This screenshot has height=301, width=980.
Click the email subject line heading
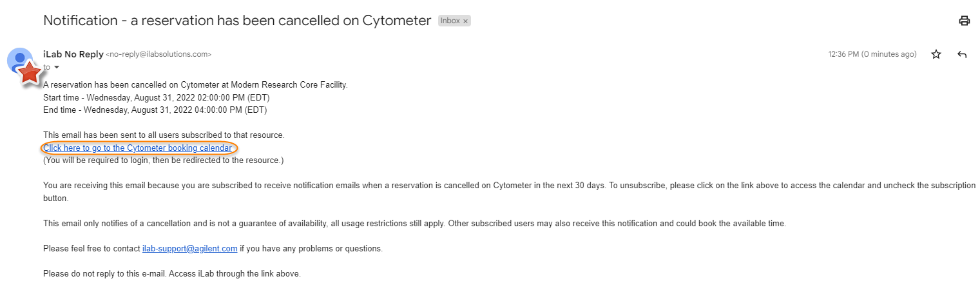236,20
